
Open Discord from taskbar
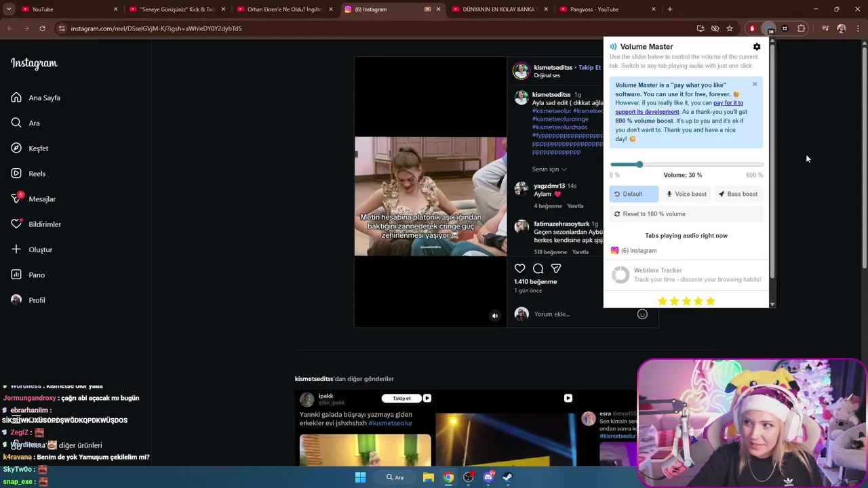click(x=488, y=477)
